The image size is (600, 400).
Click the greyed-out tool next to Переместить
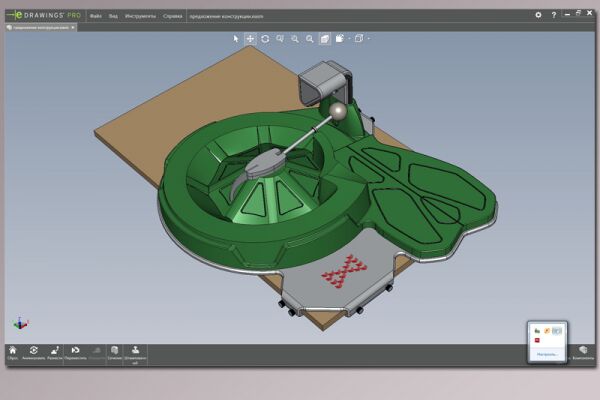click(x=97, y=353)
